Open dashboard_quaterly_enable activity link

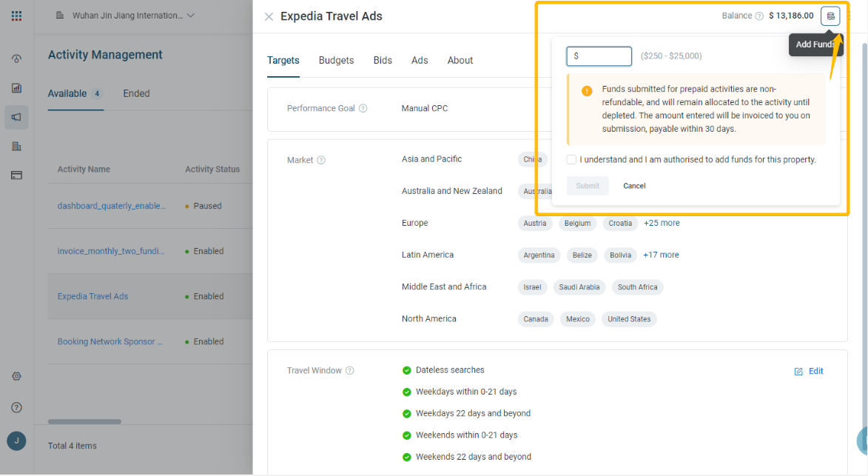111,206
